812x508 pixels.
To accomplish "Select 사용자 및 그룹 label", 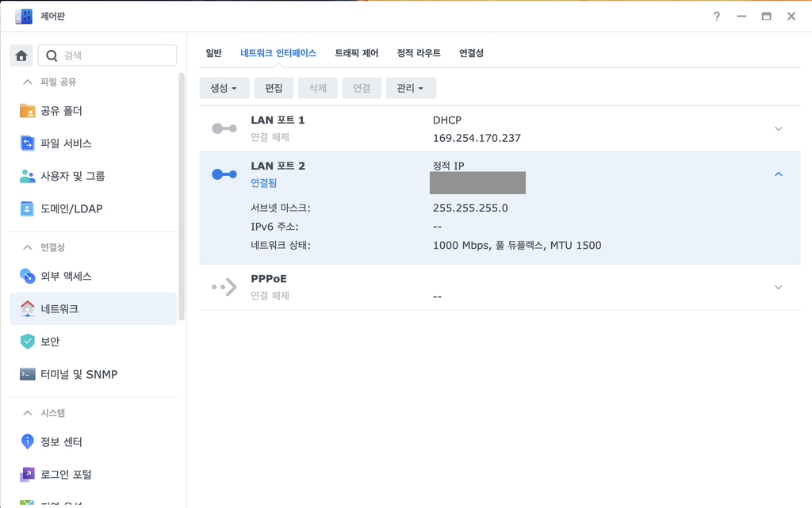I will tap(72, 176).
